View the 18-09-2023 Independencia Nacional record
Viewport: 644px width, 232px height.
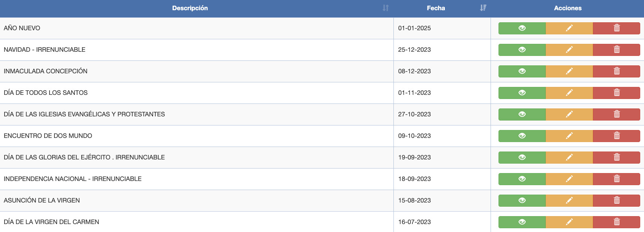(522, 179)
